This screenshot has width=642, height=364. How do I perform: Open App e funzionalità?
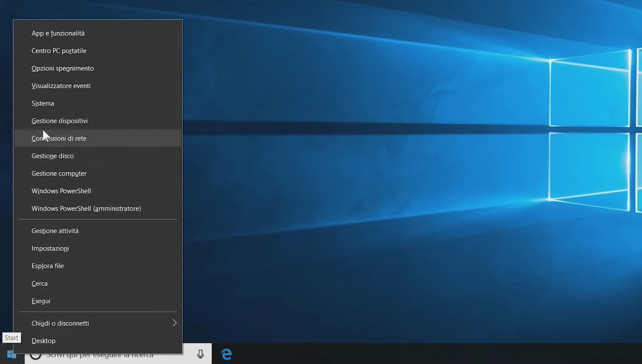58,33
